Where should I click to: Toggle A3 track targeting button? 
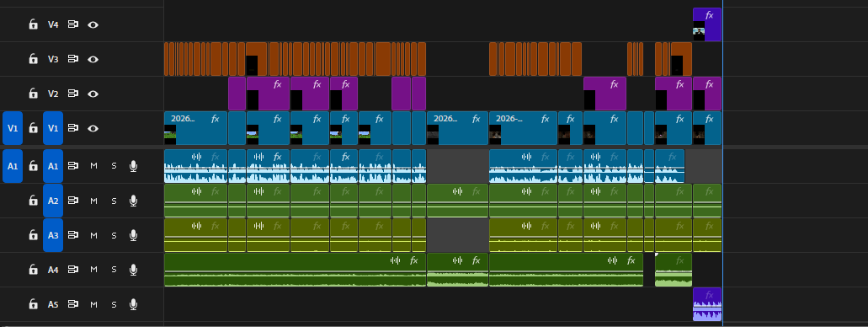53,235
